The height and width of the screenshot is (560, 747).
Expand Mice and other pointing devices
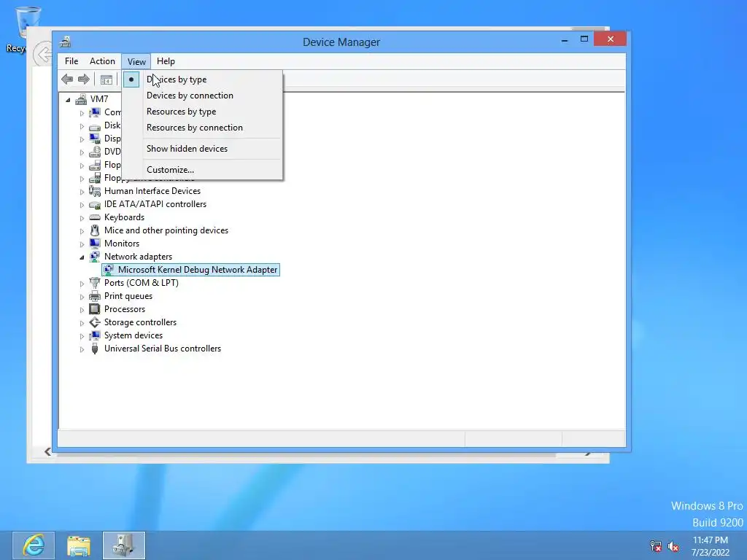82,231
